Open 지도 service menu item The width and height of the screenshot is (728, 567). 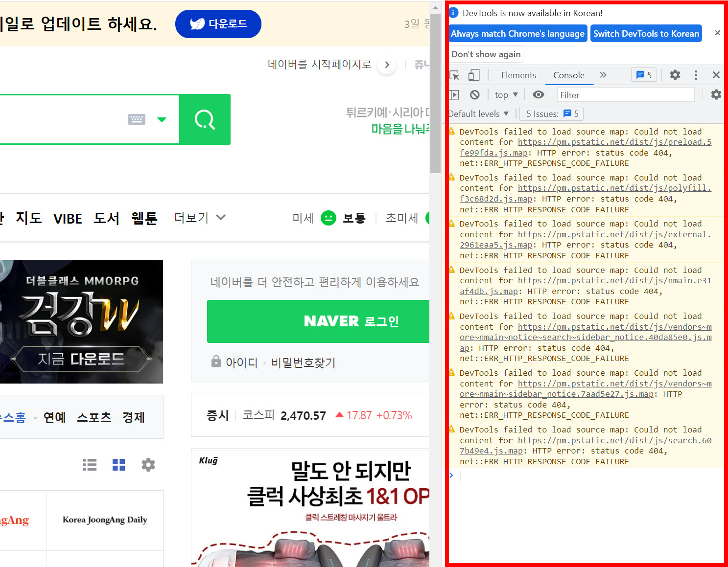point(29,218)
